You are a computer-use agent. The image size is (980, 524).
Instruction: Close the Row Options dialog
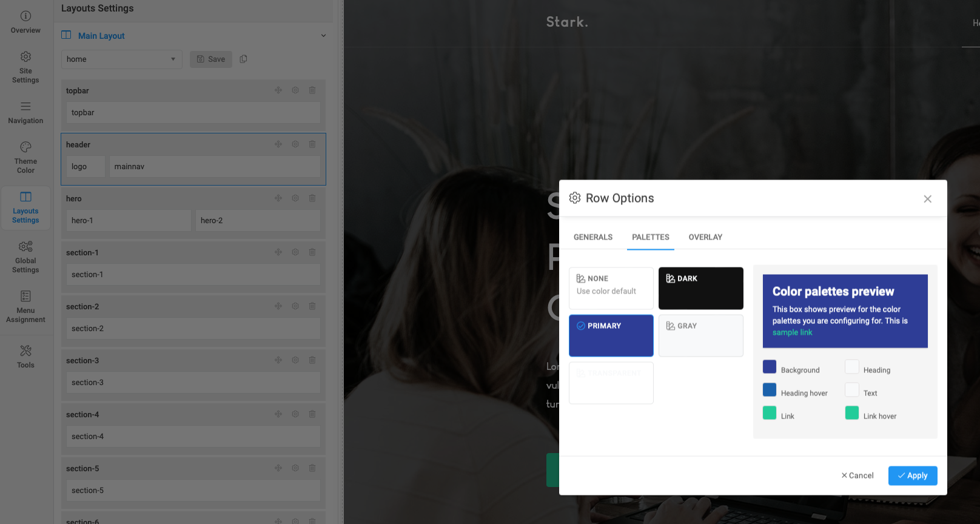927,199
